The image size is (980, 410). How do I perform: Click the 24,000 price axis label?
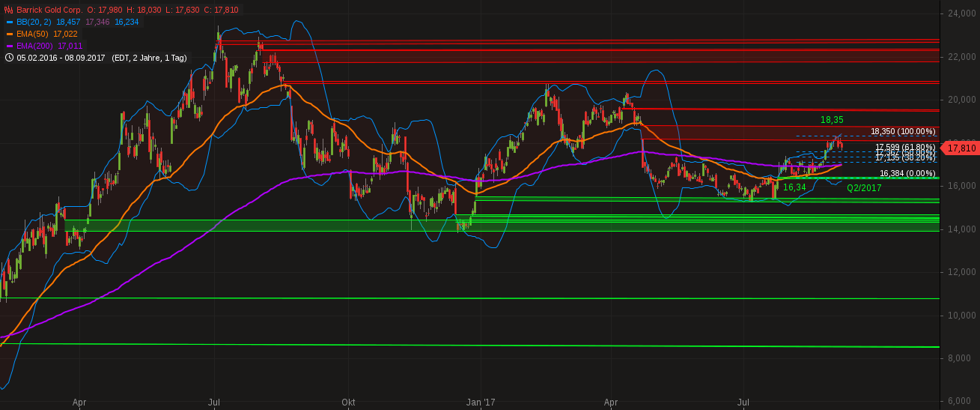pyautogui.click(x=961, y=13)
